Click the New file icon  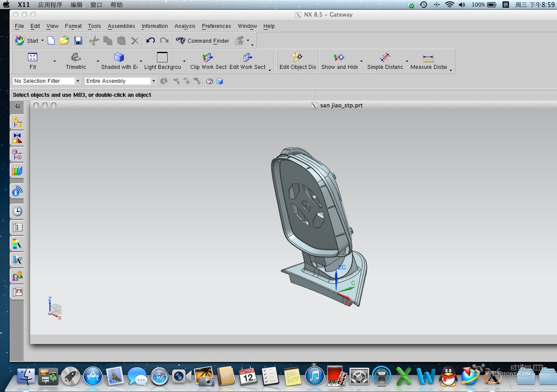point(51,41)
